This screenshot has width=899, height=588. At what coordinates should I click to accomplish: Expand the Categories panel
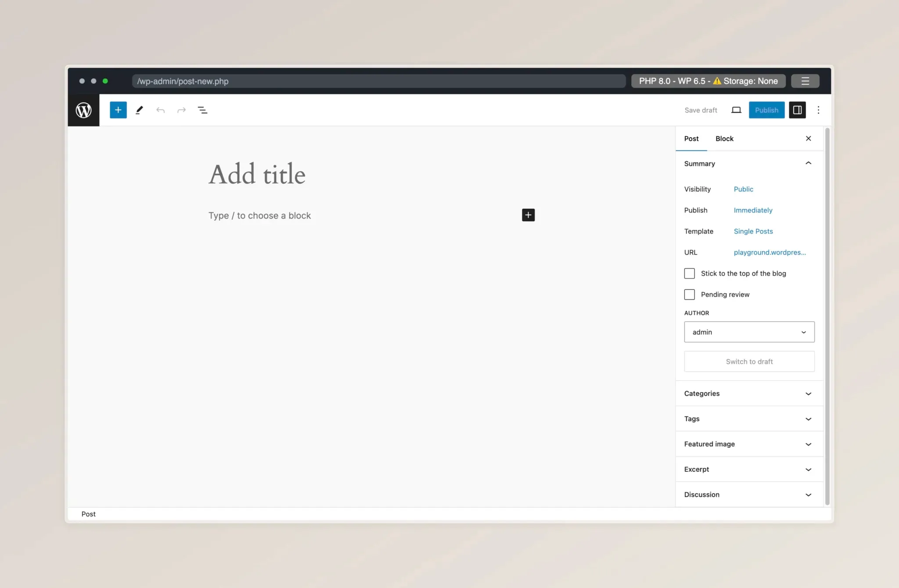[749, 394]
